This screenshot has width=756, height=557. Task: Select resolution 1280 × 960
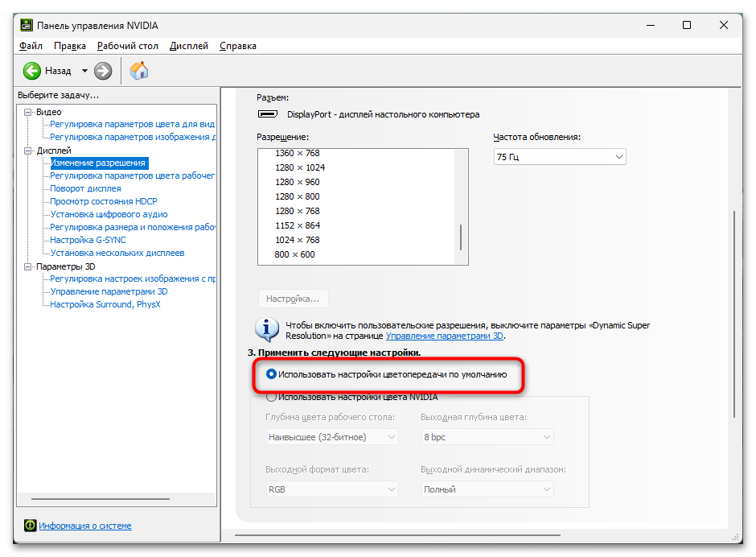tap(298, 182)
